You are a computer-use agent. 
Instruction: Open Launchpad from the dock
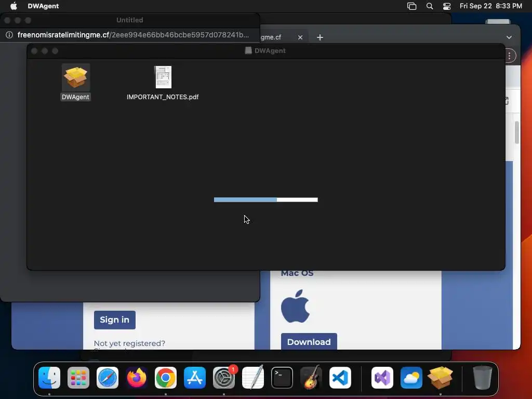[78, 378]
